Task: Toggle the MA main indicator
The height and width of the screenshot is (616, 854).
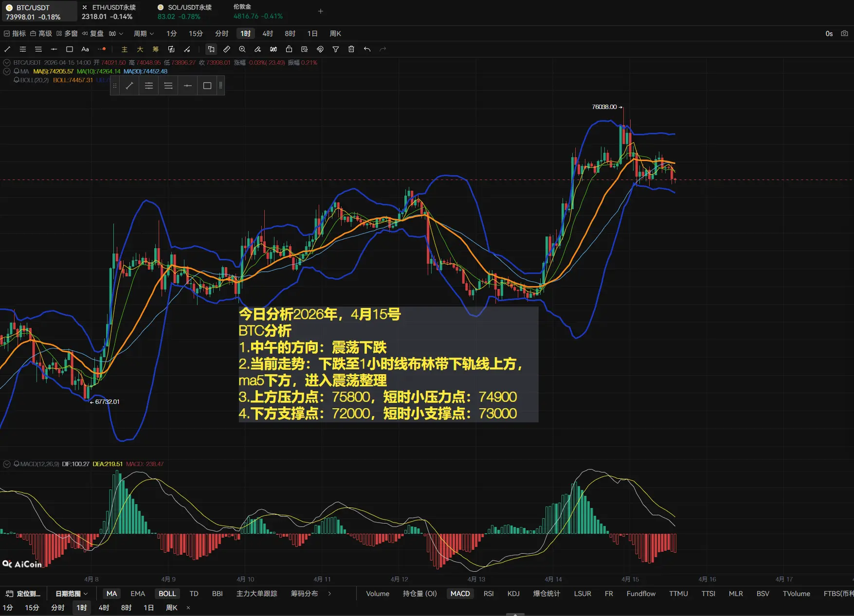Action: (112, 594)
